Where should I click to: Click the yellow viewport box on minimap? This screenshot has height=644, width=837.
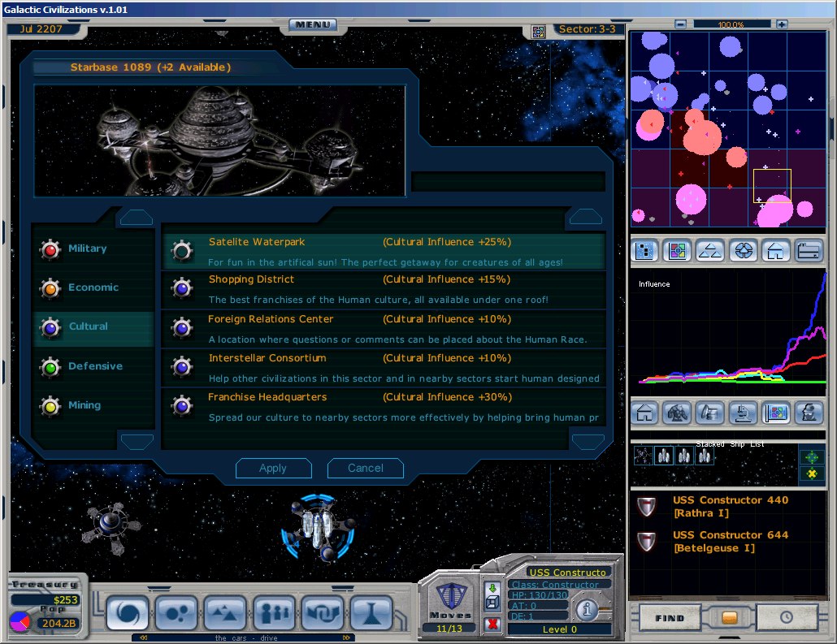point(772,186)
